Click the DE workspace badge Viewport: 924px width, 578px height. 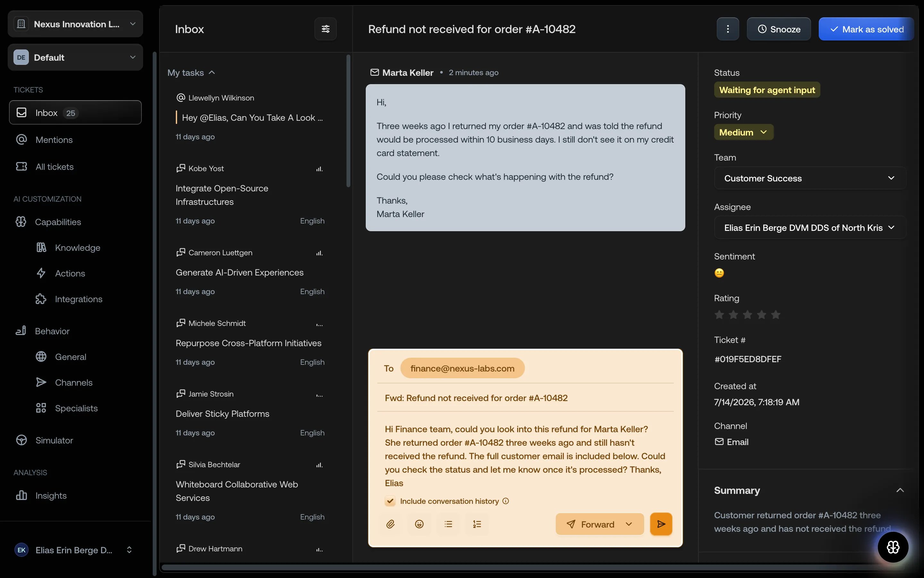click(x=21, y=57)
